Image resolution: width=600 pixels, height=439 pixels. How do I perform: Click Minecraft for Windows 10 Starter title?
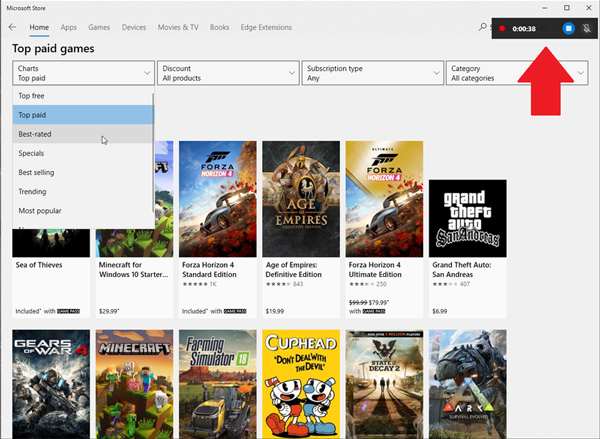point(133,269)
